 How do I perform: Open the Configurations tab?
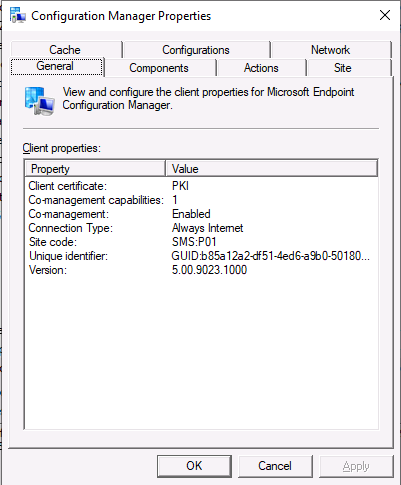point(196,50)
